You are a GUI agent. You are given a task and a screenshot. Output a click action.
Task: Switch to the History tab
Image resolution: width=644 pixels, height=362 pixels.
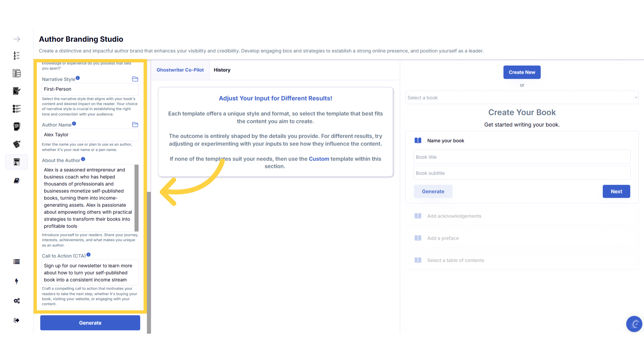coord(222,70)
